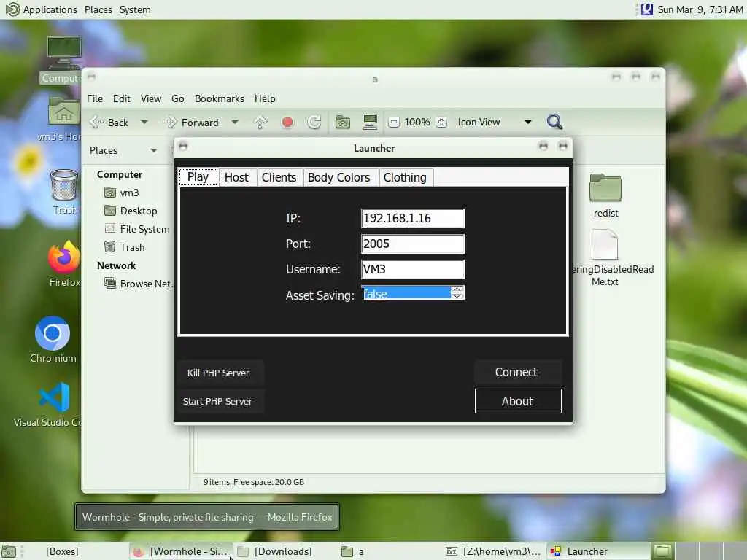
Task: Open Computer location toolbar icon
Action: 370,122
